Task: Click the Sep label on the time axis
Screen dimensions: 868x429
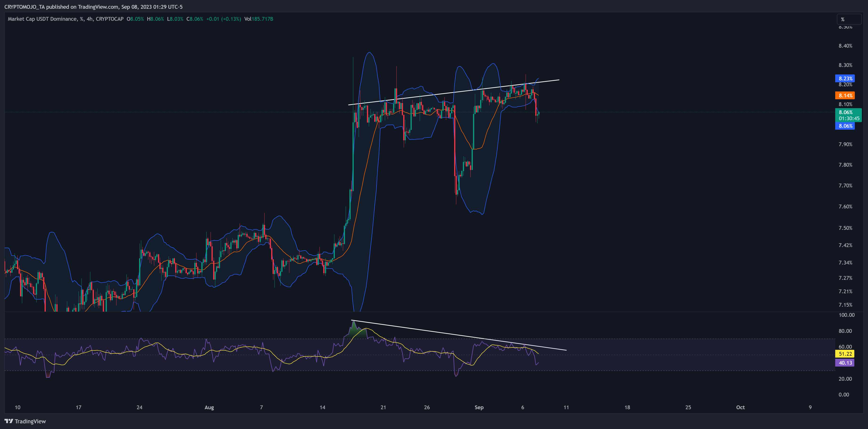Action: (479, 408)
